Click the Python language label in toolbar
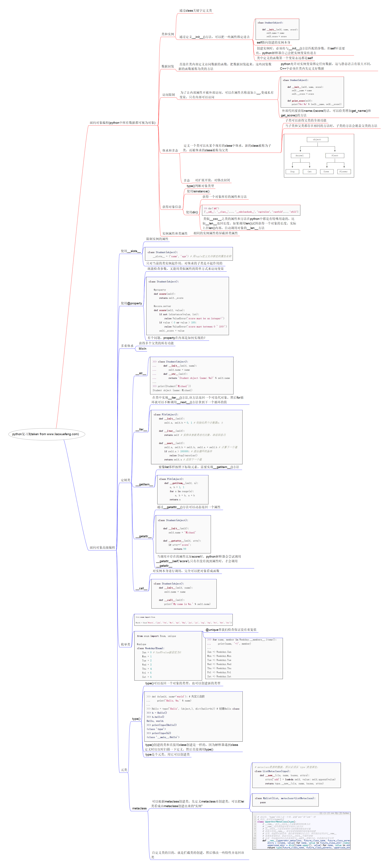Screen dimensions: 389x868 tap(346, 813)
